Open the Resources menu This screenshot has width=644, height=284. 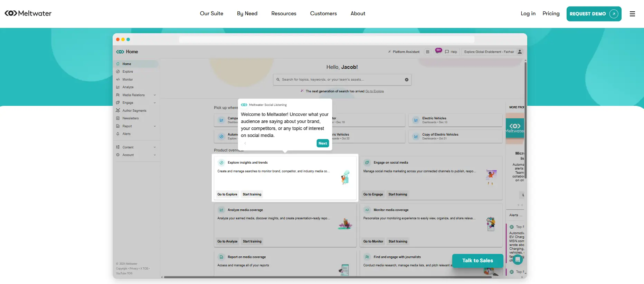(x=284, y=13)
